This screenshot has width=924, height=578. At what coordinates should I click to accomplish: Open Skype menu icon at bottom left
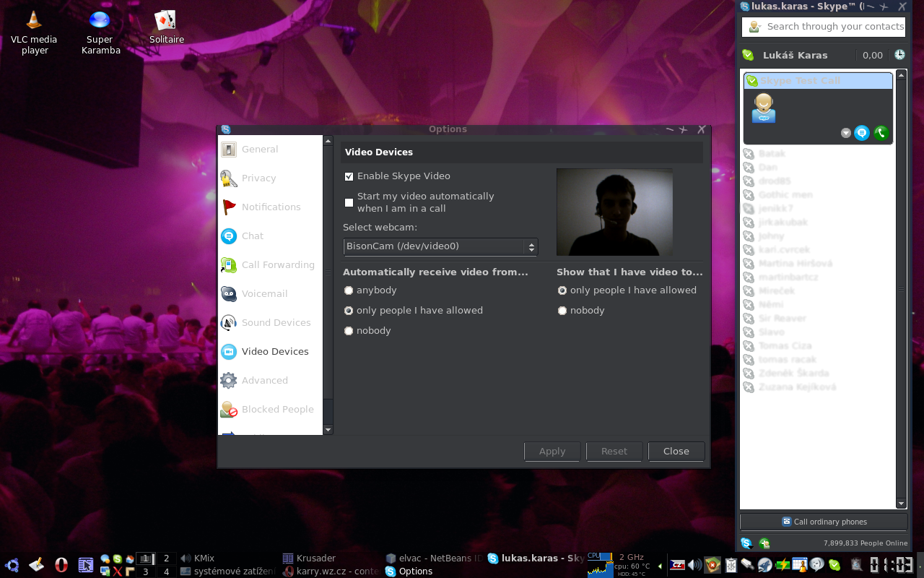[746, 543]
